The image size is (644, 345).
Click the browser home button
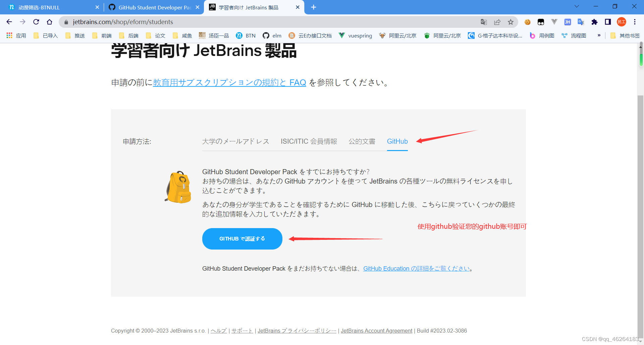pyautogui.click(x=50, y=22)
